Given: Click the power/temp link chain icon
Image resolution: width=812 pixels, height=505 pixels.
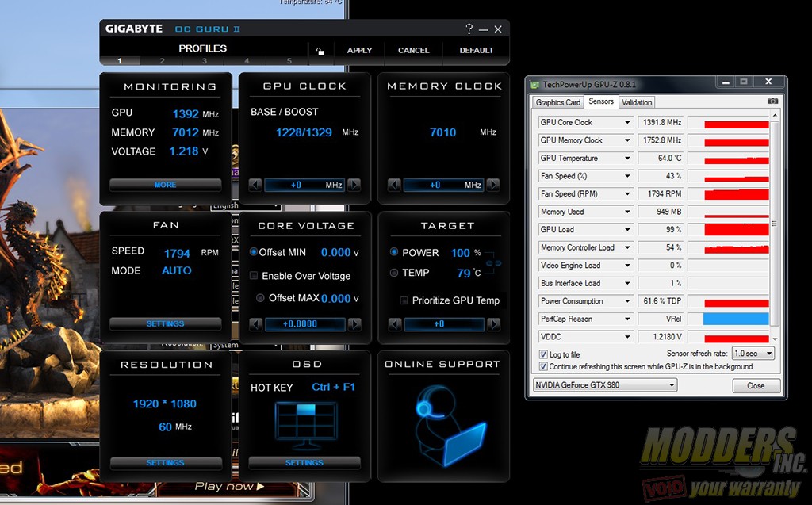Looking at the screenshot, I should point(493,263).
